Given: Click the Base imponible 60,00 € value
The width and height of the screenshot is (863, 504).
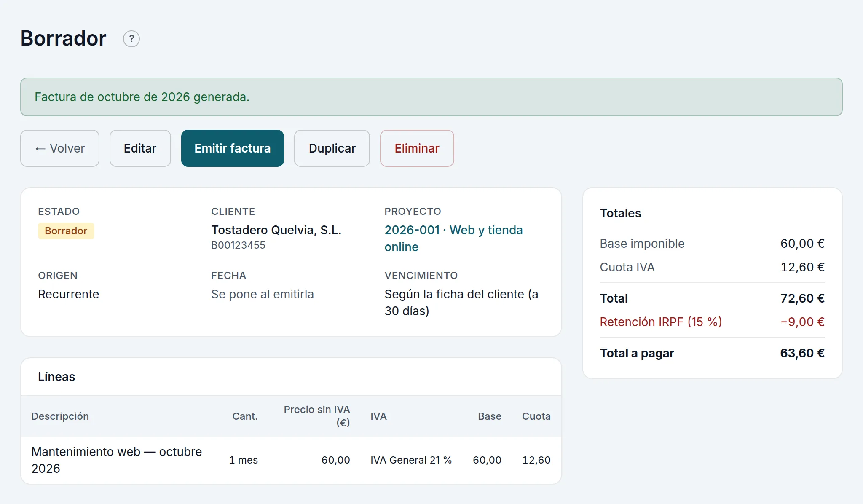Looking at the screenshot, I should pyautogui.click(x=802, y=244).
